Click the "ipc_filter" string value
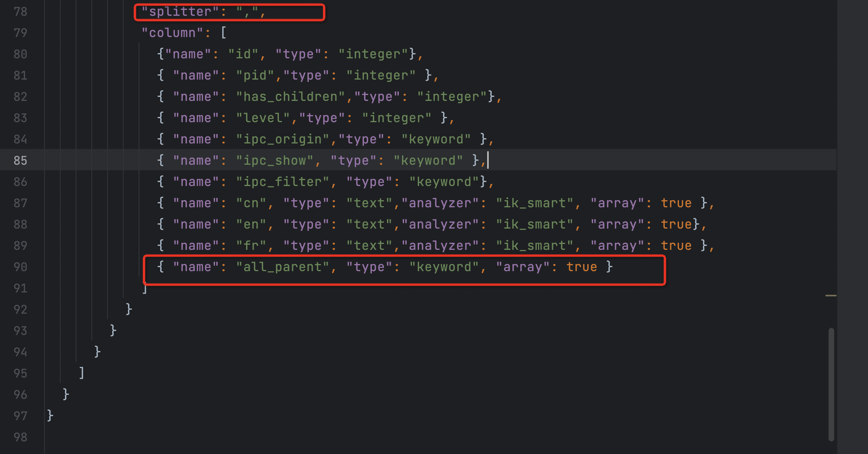Image resolution: width=868 pixels, height=454 pixels. click(x=282, y=182)
